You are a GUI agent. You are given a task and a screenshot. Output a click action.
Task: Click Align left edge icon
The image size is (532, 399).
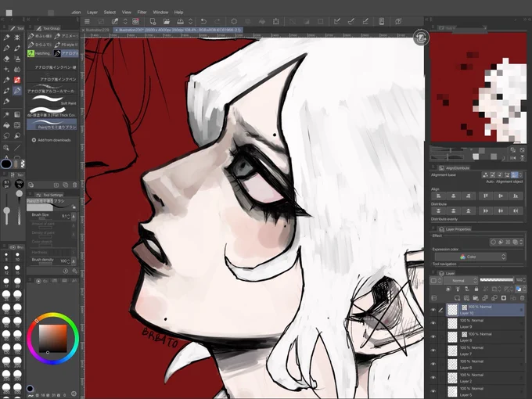point(438,196)
